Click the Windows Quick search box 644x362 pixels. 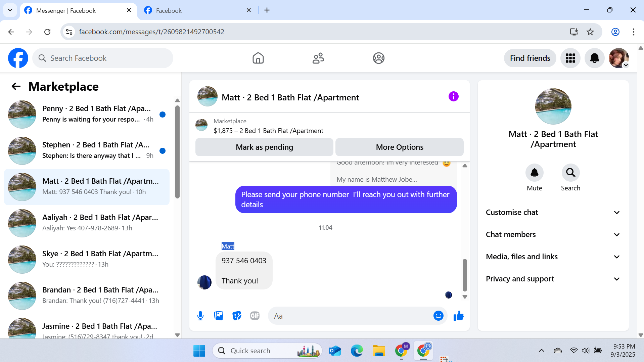point(267,351)
